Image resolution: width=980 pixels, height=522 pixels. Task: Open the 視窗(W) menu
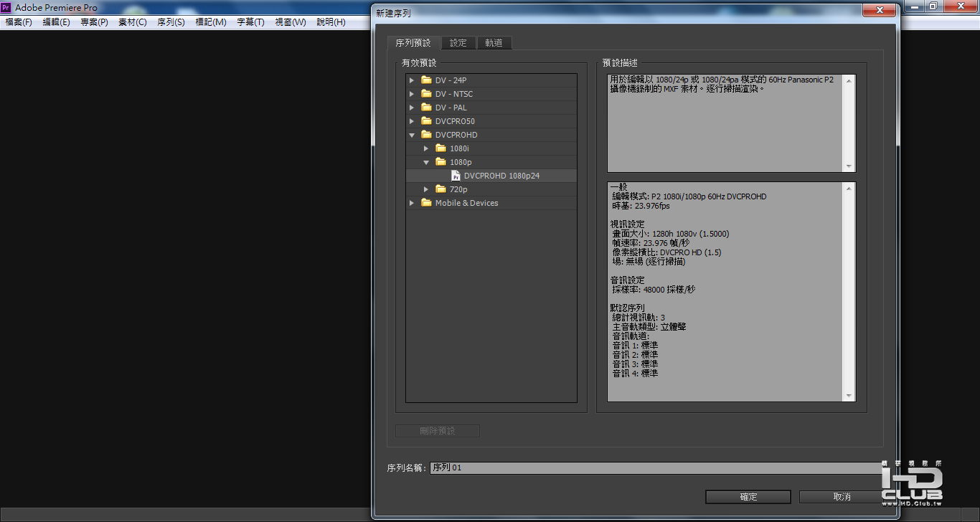pos(291,22)
